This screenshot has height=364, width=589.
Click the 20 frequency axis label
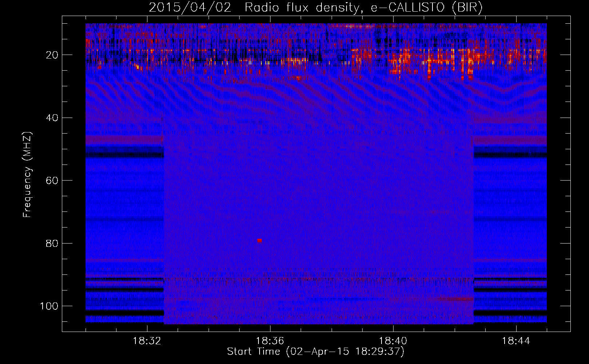[x=52, y=55]
